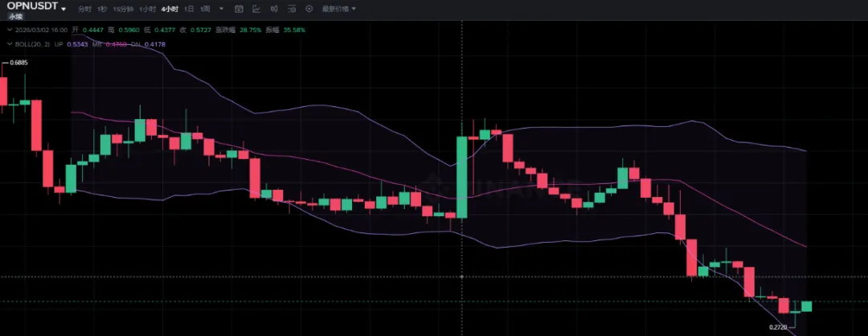This screenshot has width=868, height=336.
Task: Open the 最新价格 price type dropdown
Action: pyautogui.click(x=339, y=9)
